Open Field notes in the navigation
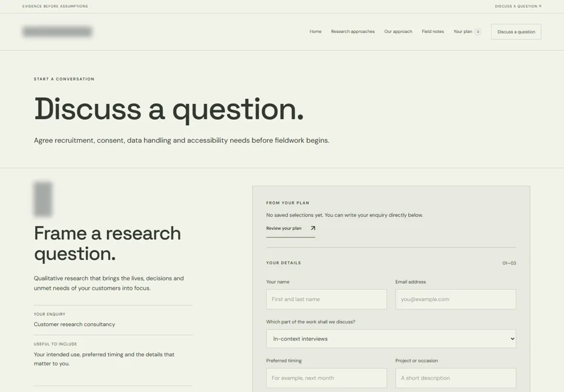Viewport: 564px width, 392px height. pos(433,32)
